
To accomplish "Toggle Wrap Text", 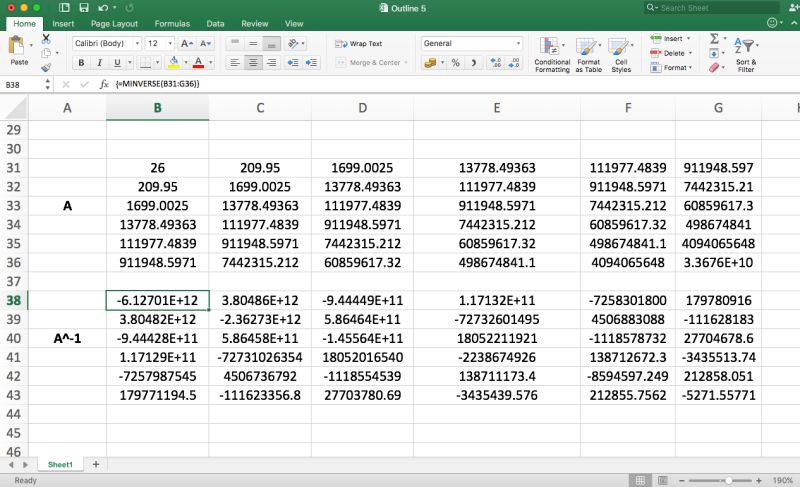I will click(x=358, y=44).
